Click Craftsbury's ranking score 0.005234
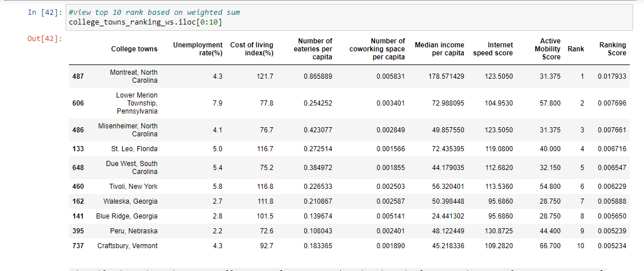644x271 pixels. coord(612,245)
